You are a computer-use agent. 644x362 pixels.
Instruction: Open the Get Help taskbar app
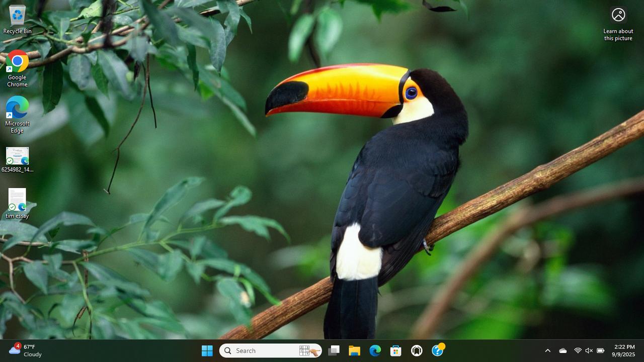(x=438, y=350)
